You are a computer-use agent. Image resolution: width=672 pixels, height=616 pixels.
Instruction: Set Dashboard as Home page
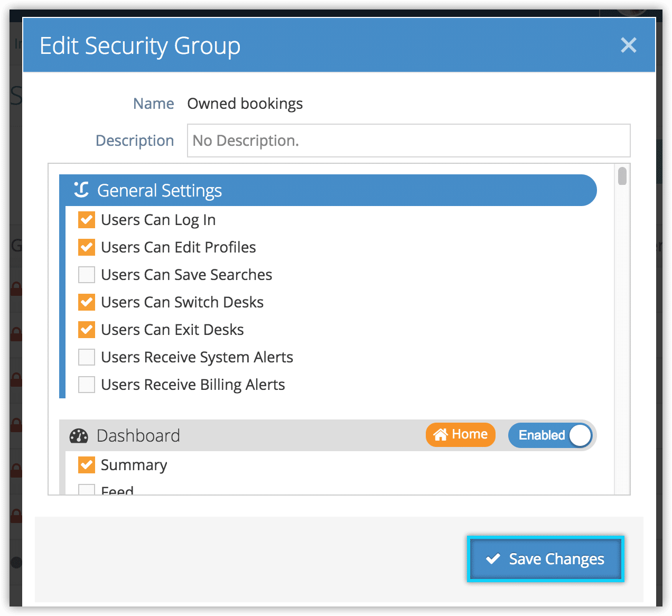tap(461, 434)
